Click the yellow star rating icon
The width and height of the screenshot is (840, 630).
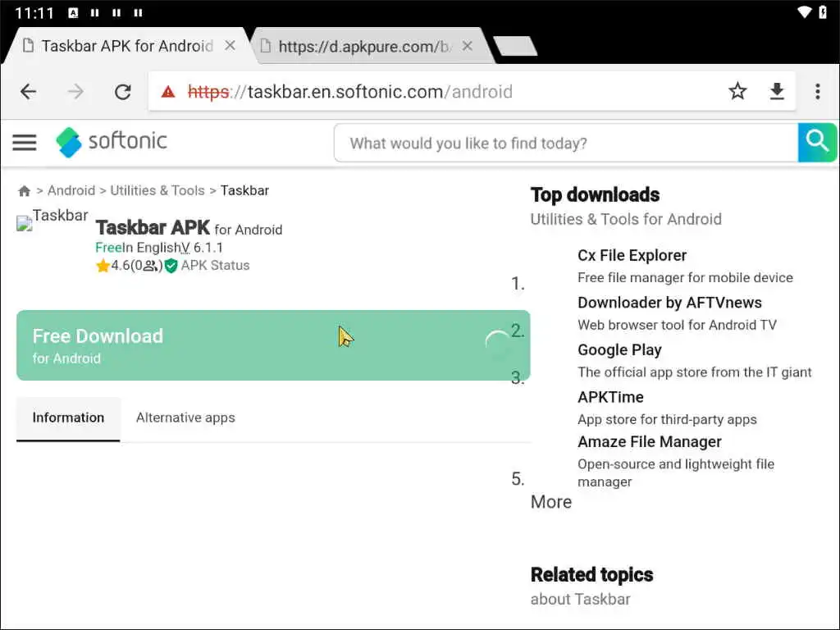103,265
